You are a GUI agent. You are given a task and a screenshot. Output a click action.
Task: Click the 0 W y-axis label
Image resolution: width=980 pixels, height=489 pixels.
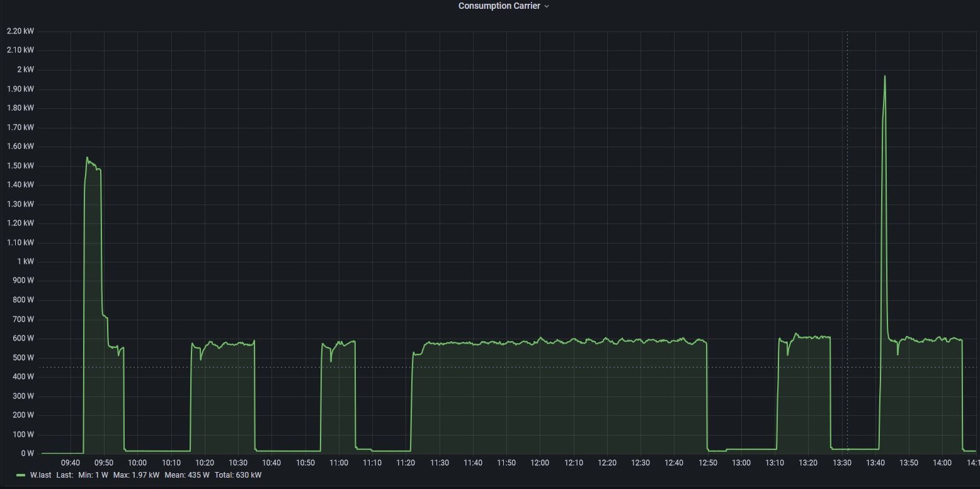coord(27,454)
